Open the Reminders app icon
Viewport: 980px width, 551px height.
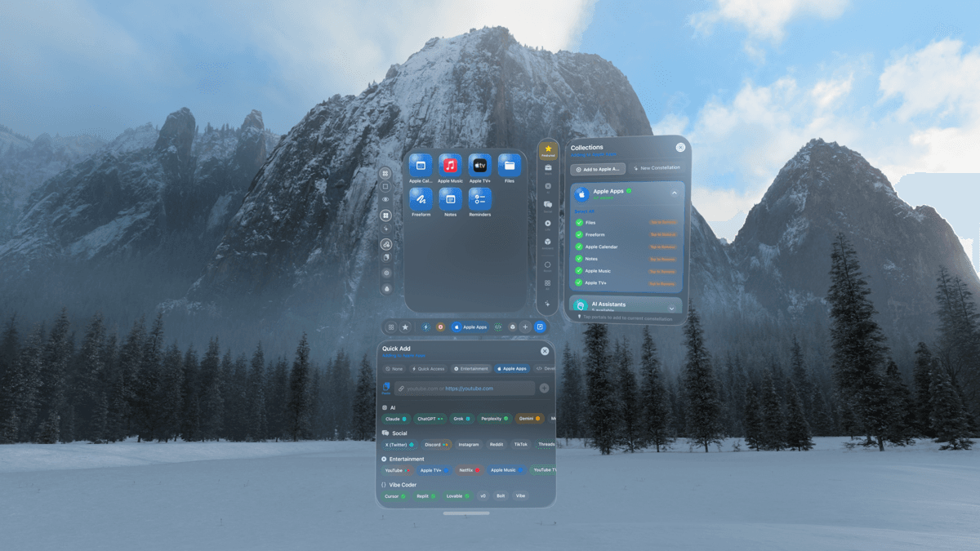pos(479,199)
